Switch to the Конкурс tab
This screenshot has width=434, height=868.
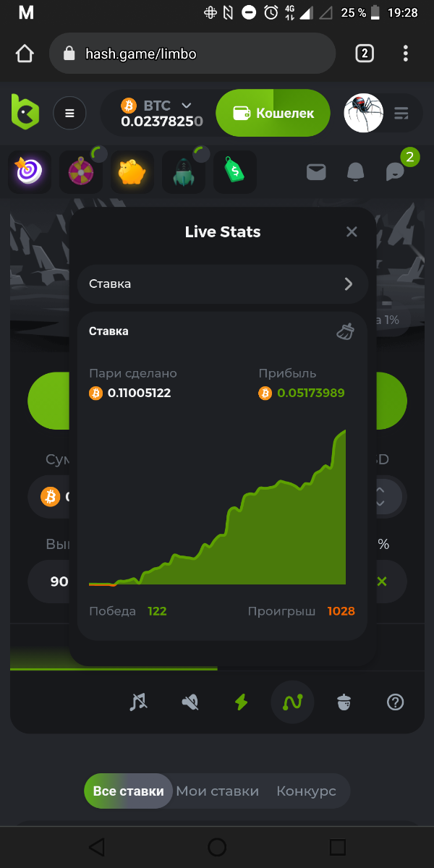click(306, 791)
